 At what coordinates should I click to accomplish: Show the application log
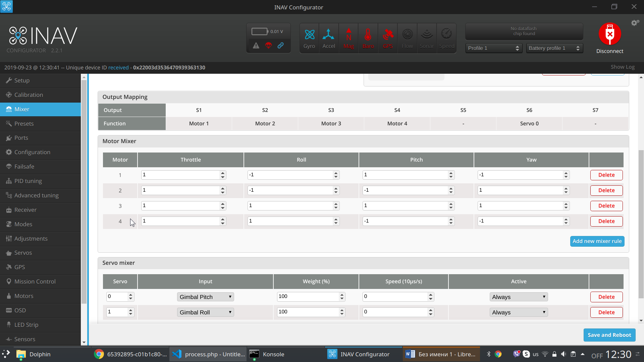pyautogui.click(x=622, y=67)
